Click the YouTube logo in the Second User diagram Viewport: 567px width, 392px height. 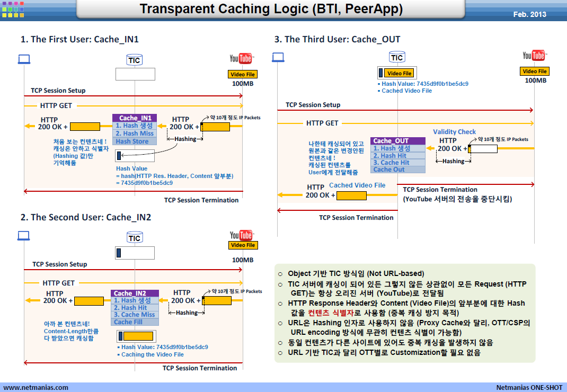point(242,235)
